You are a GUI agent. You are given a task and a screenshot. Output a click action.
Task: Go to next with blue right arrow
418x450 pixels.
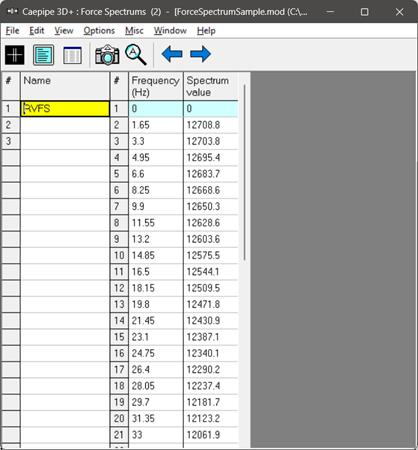(200, 54)
